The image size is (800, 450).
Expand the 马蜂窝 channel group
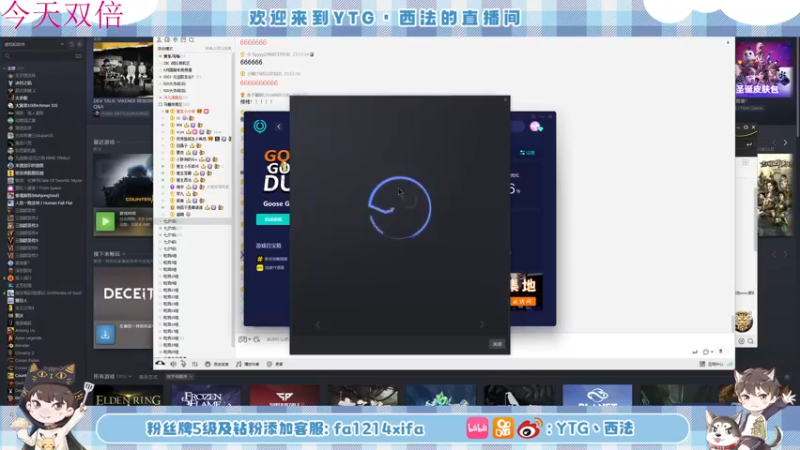[160, 104]
